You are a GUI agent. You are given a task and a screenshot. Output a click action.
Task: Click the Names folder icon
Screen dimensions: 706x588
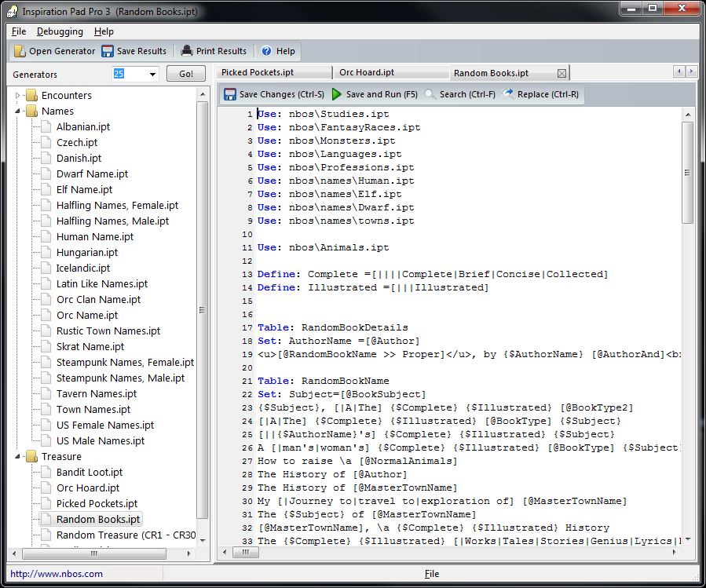tap(31, 111)
